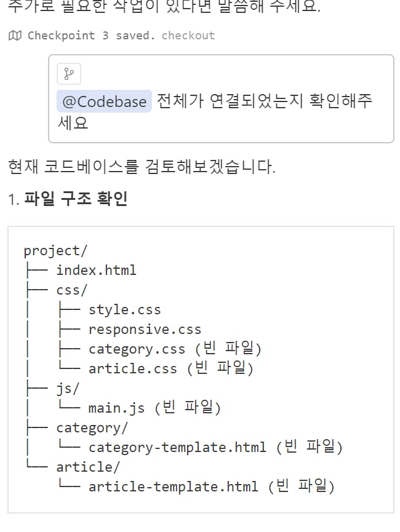Image resolution: width=400 pixels, height=532 pixels.
Task: Click the checkout link
Action: [188, 36]
